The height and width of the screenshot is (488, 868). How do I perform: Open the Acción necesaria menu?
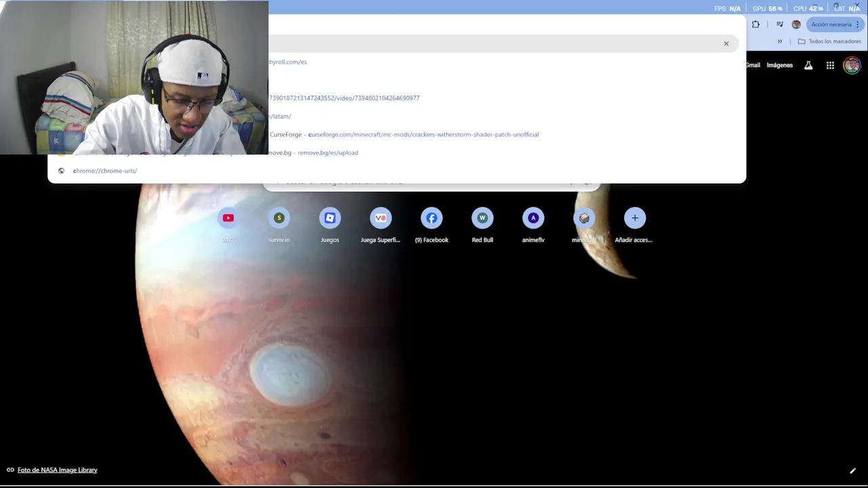pyautogui.click(x=835, y=24)
